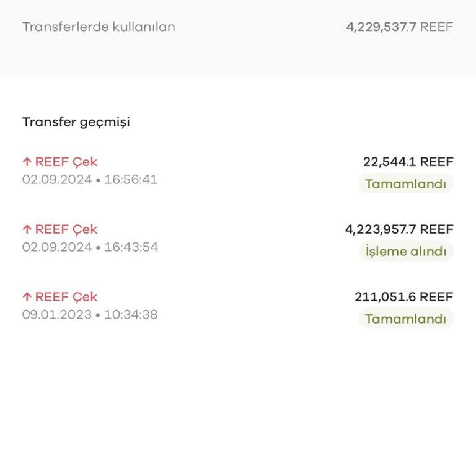Viewport: 476px width, 476px height.
Task: Open the REEF Çek entry dated 16:56:41
Action: pyautogui.click(x=66, y=162)
